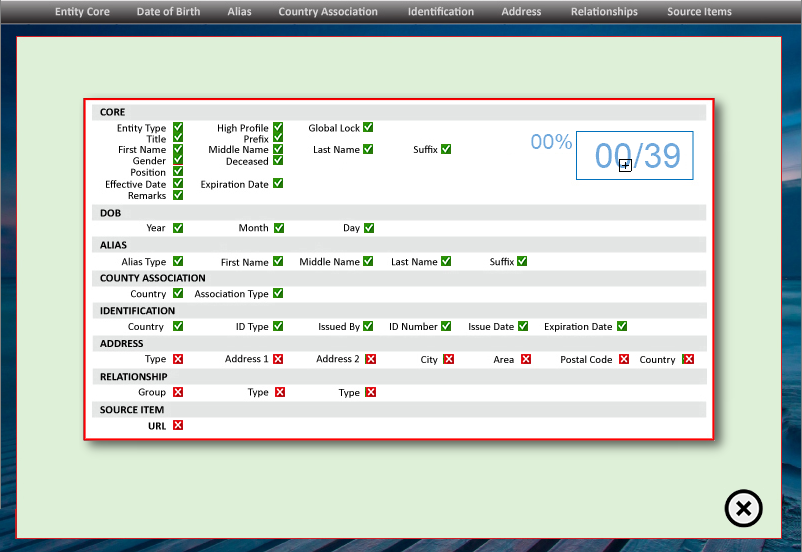The height and width of the screenshot is (552, 802).
Task: Toggle Alias Type checkmark
Action: tap(177, 261)
